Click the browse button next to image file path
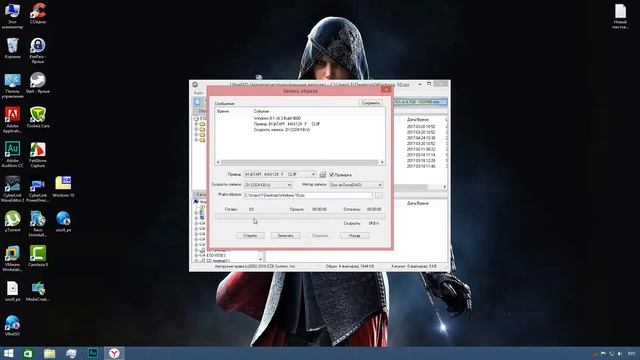The height and width of the screenshot is (360, 640). (379, 196)
